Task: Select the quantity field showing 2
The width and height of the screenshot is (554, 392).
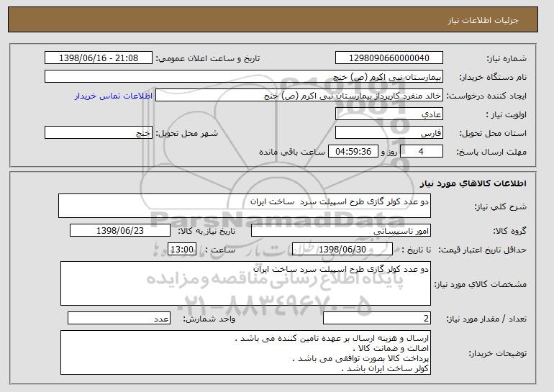Action: click(377, 318)
